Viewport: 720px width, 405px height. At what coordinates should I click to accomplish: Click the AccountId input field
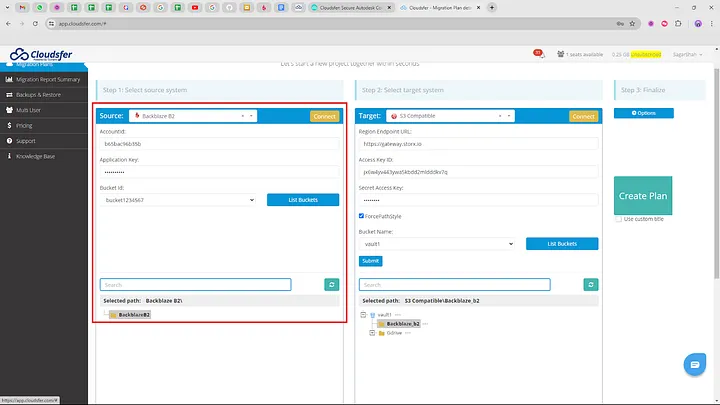point(219,144)
